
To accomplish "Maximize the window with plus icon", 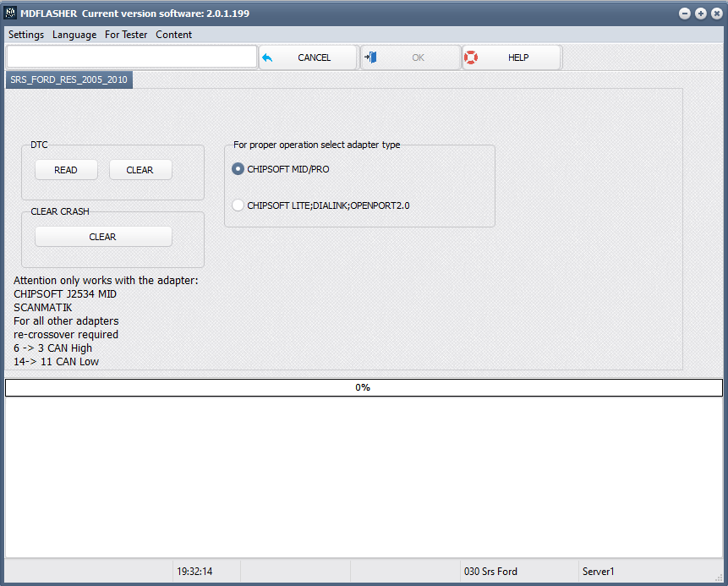I will 701,14.
